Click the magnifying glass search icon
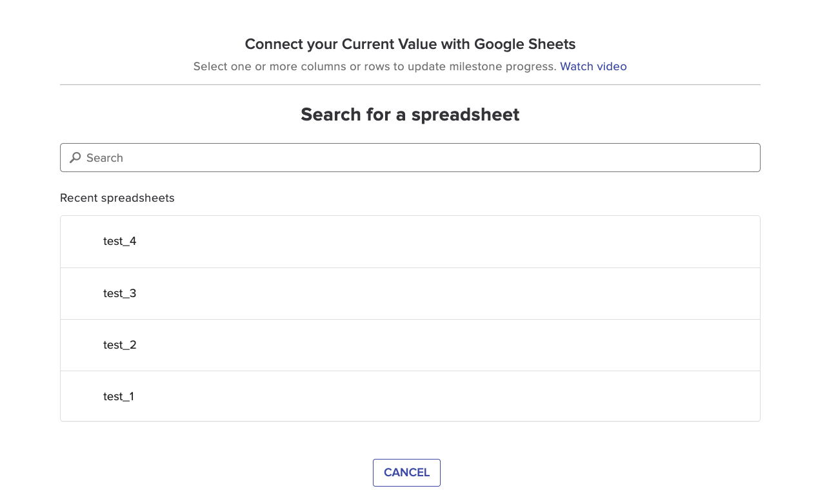Screen dimensions: 818x504 [75, 157]
